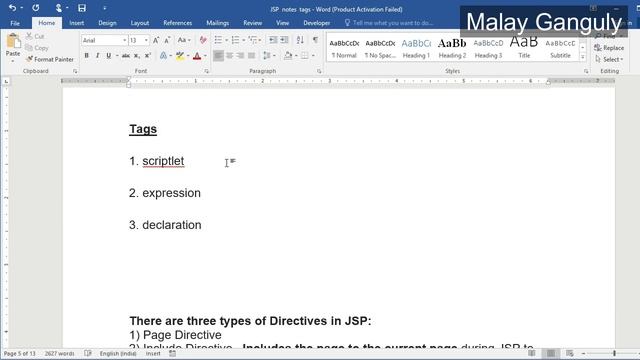Apply the Title style
640x360 pixels.
coord(524,48)
